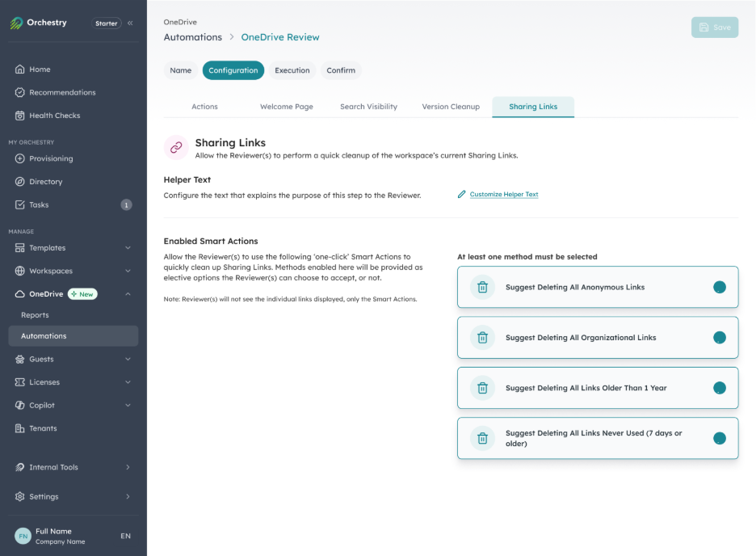The height and width of the screenshot is (556, 756).
Task: Switch to the Welcome Page tab
Action: [287, 107]
